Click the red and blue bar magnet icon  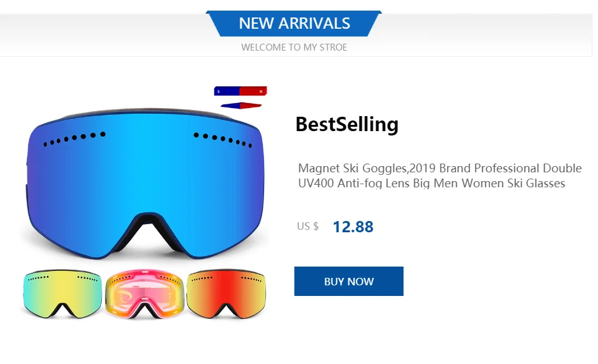(x=240, y=91)
